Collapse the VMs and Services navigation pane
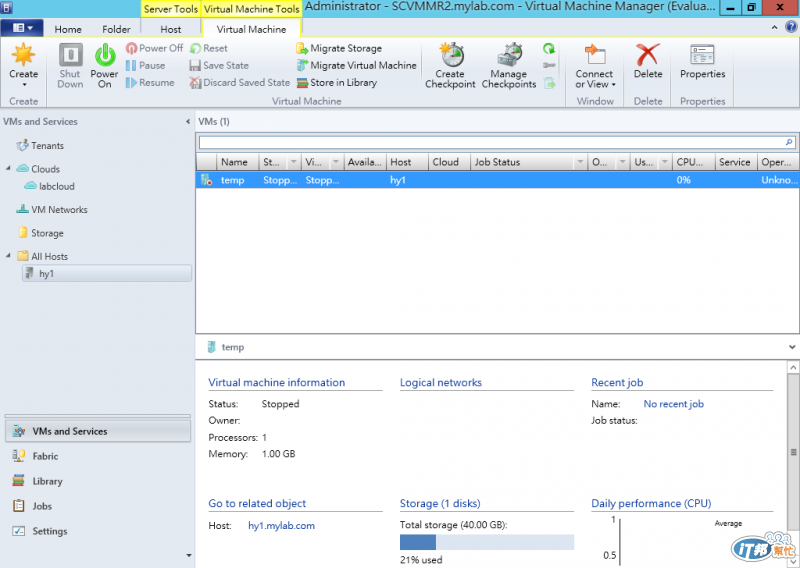 (x=188, y=121)
